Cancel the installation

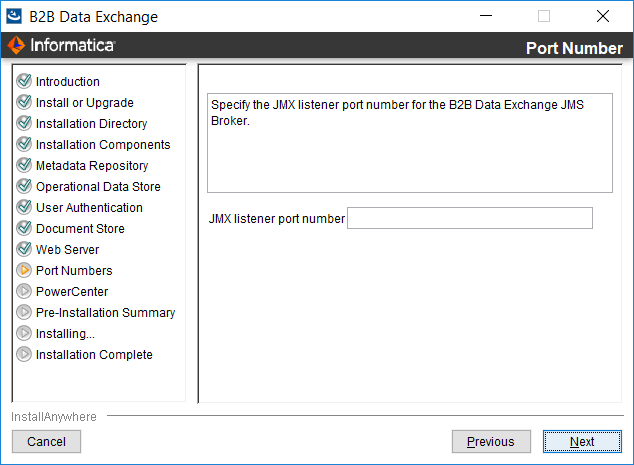point(46,442)
